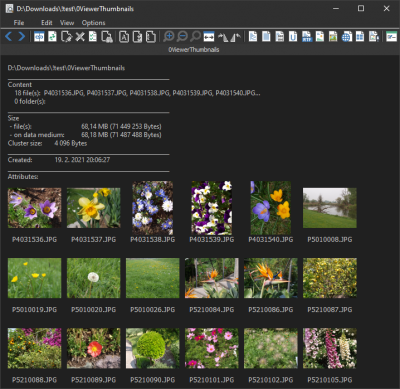400x389 pixels.
Task: Click the web globe view mode icon
Action: pos(346,36)
